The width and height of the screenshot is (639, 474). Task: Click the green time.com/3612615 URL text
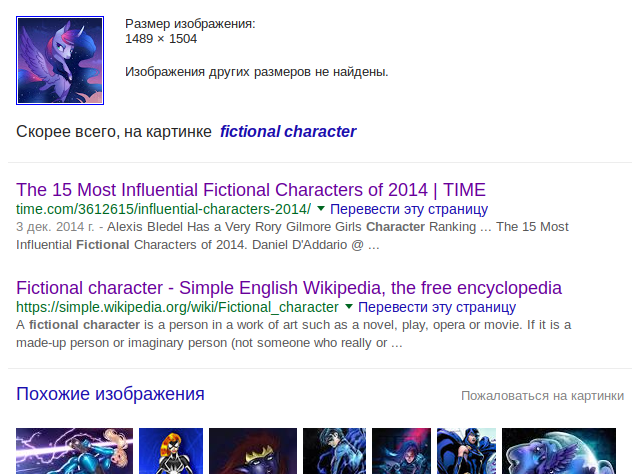pyautogui.click(x=163, y=209)
